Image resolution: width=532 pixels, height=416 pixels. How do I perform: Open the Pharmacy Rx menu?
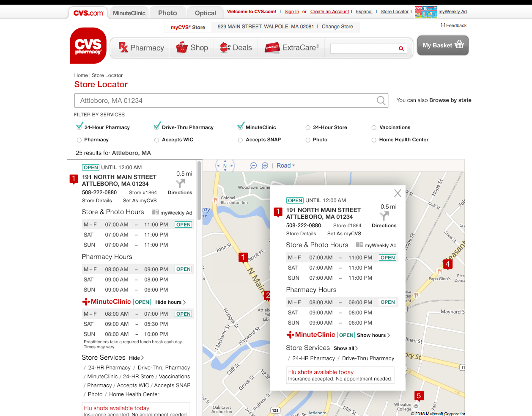coord(141,48)
